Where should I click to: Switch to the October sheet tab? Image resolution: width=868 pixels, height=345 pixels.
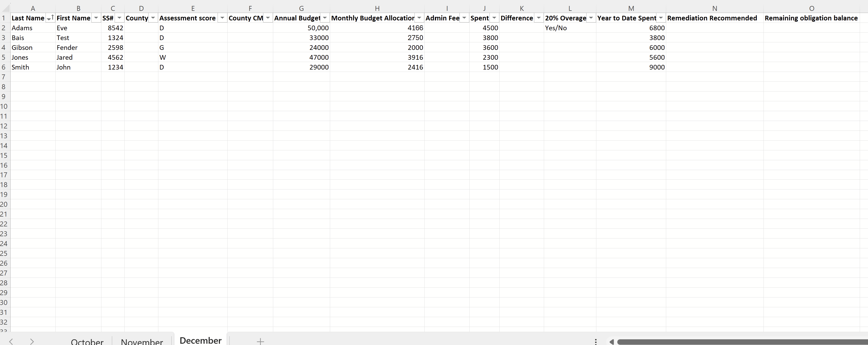[x=87, y=341]
